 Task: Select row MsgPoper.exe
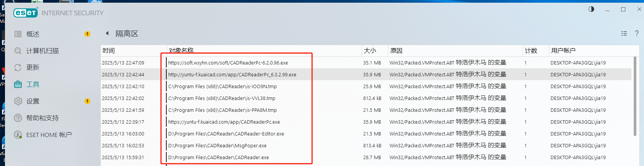click(x=366, y=145)
